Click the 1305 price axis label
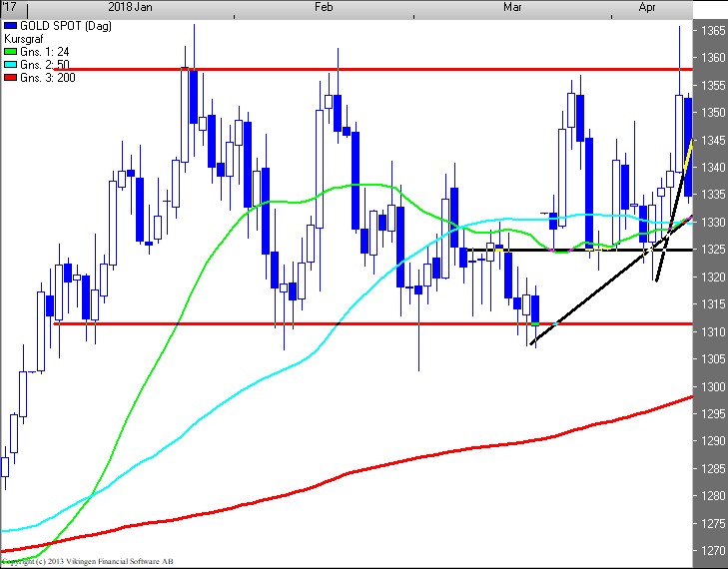 713,358
